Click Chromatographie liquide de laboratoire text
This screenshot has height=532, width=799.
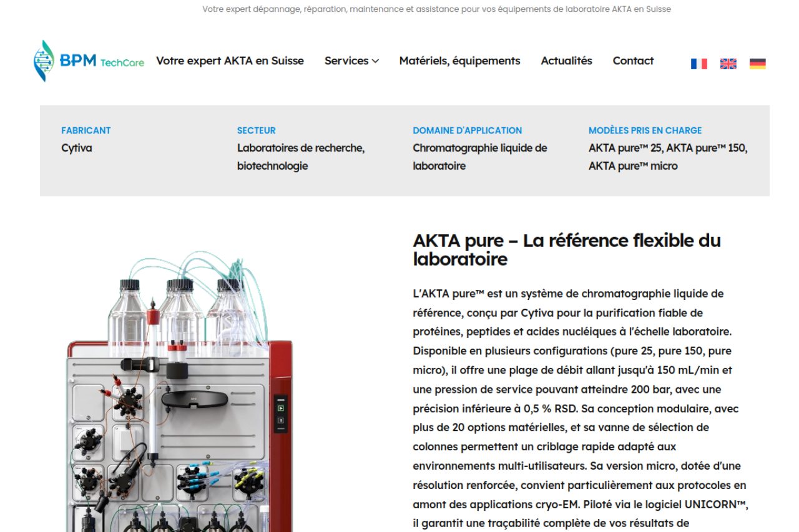[480, 157]
